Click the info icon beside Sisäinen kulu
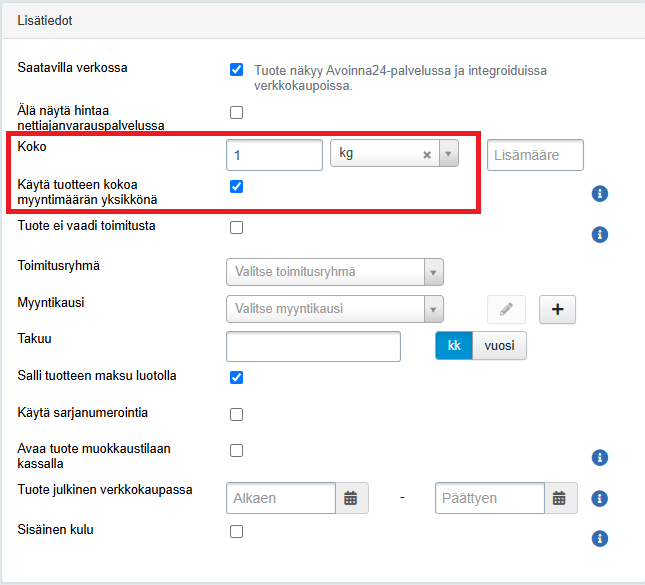The height and width of the screenshot is (585, 645). [x=600, y=539]
